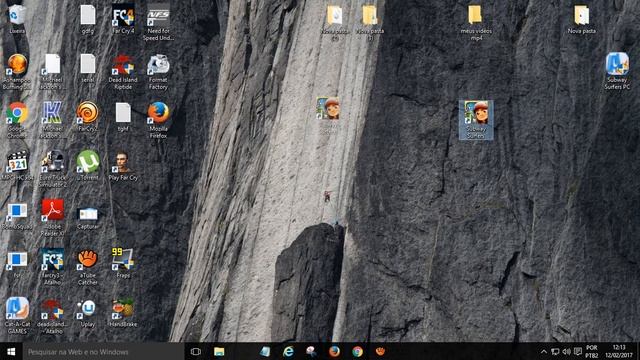Launch Dead Island Riptide shortcut
The image size is (640, 360).
(x=123, y=71)
